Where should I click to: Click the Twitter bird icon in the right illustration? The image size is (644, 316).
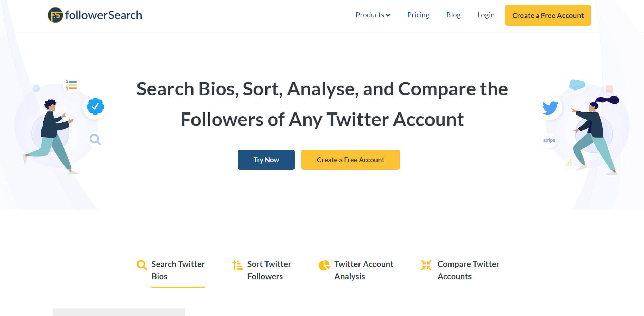[550, 107]
